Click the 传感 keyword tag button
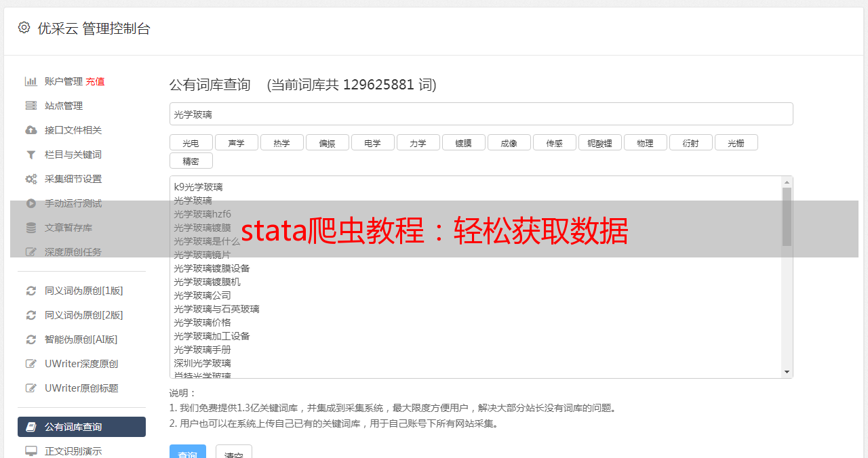 coord(554,142)
